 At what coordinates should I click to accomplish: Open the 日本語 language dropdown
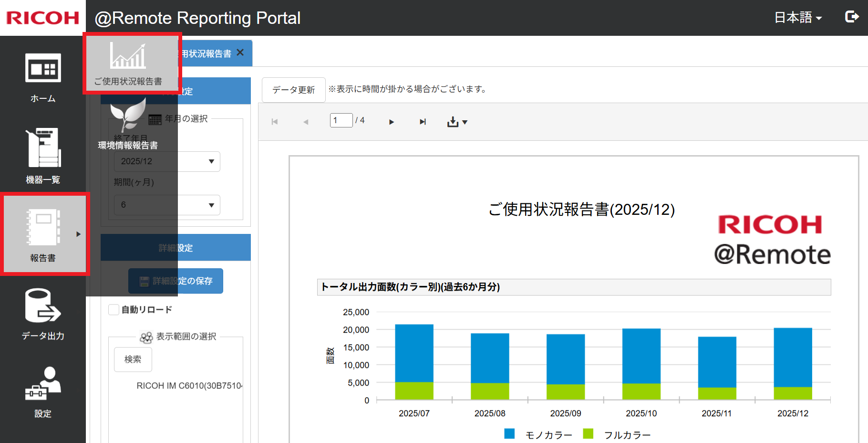(798, 18)
